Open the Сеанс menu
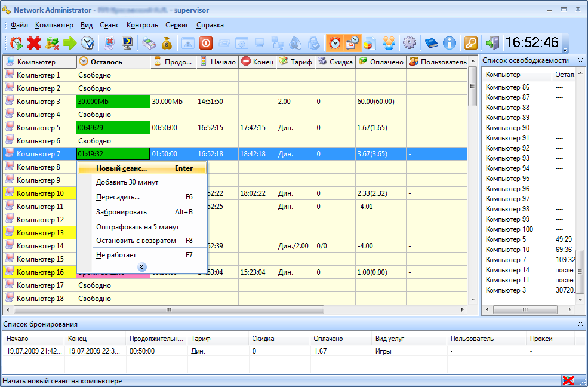Image resolution: width=588 pixels, height=387 pixels. pyautogui.click(x=109, y=25)
